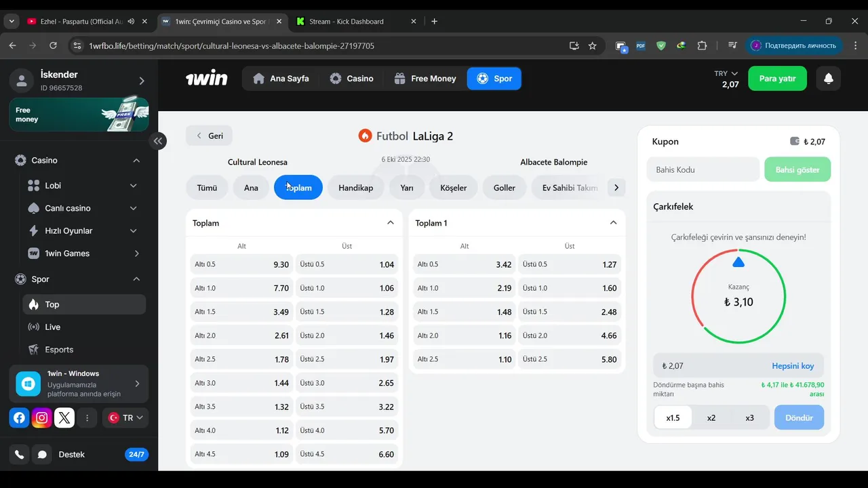Switch to the Tümü market tab
The height and width of the screenshot is (488, 868).
click(207, 188)
